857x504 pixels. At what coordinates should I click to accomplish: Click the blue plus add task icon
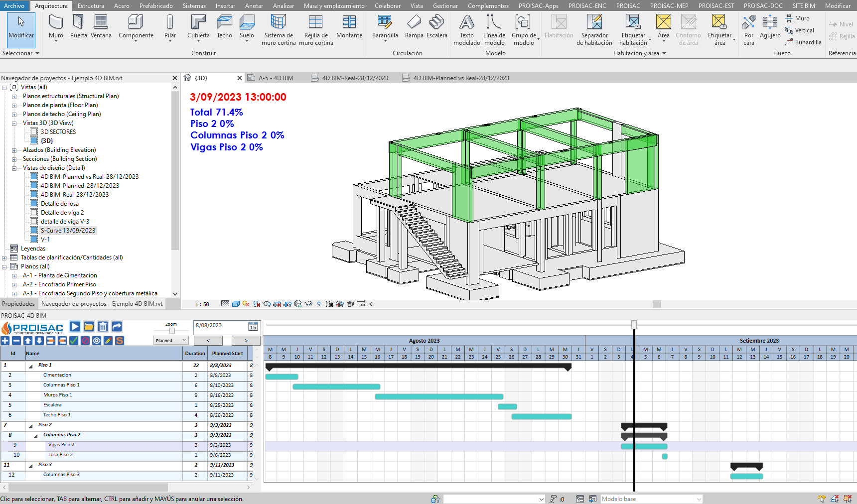pyautogui.click(x=5, y=341)
